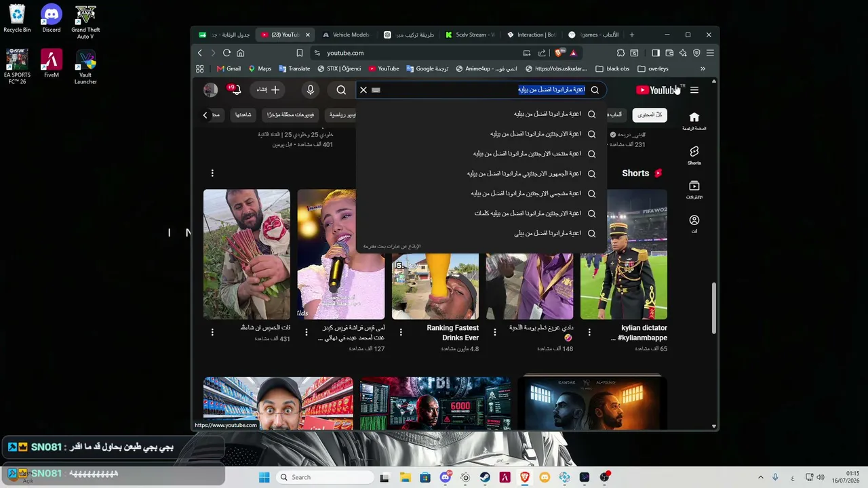Open the browser main menu
Screen dimensions: 868x488
point(710,53)
